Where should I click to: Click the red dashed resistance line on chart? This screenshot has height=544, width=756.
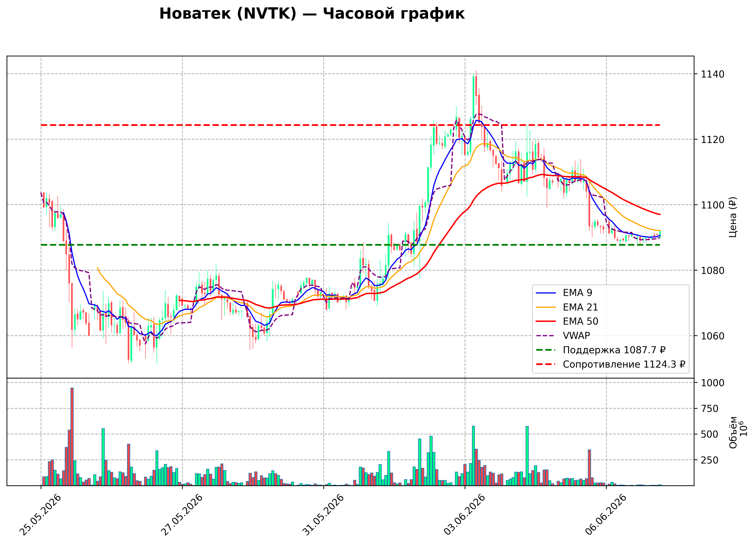[350, 125]
